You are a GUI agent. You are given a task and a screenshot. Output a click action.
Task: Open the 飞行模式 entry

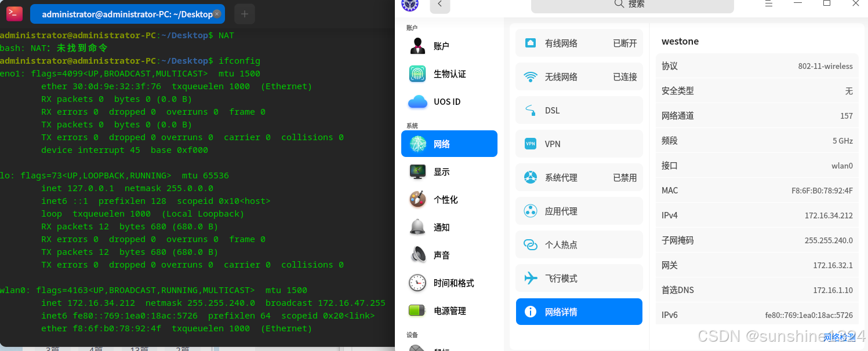coord(579,278)
